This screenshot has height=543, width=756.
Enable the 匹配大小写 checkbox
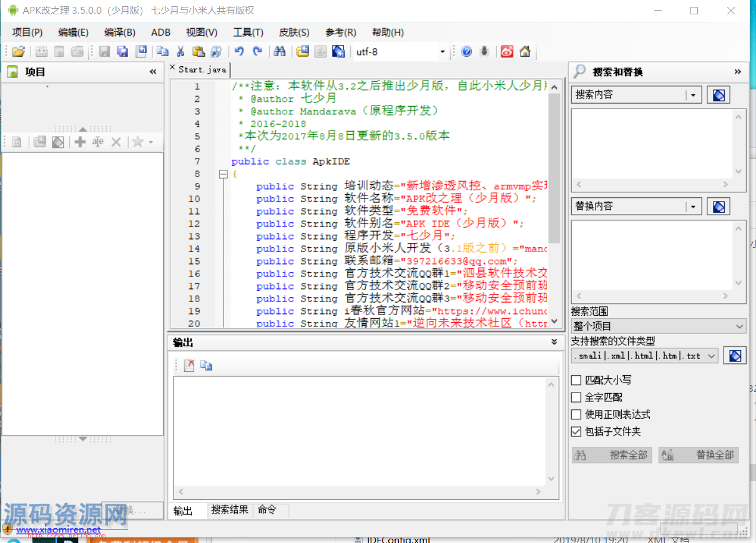[577, 380]
